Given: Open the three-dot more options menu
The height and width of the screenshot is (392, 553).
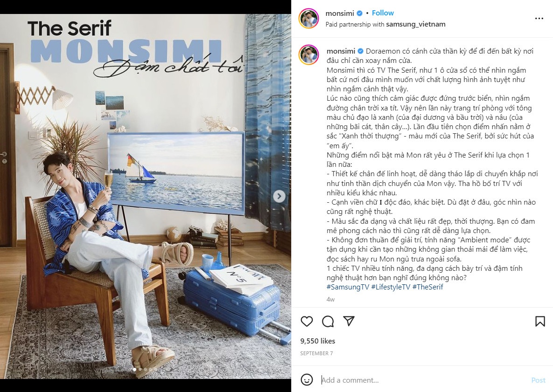Looking at the screenshot, I should [x=539, y=18].
